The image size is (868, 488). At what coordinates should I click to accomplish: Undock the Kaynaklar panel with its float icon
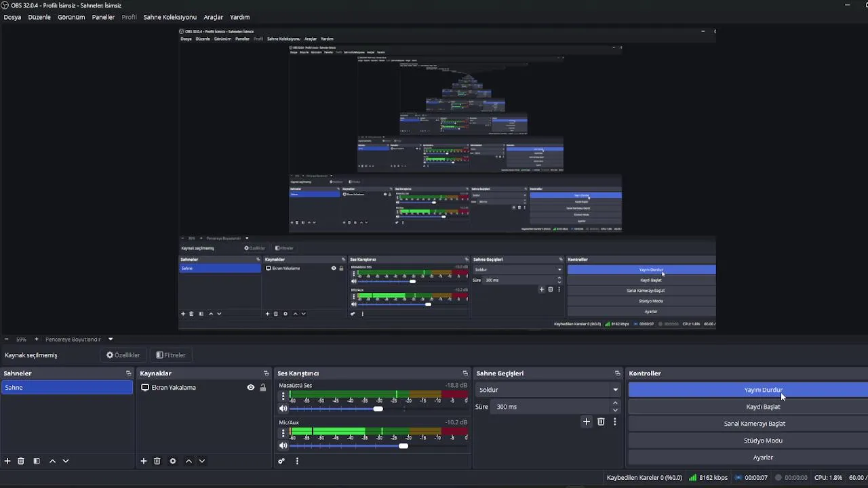[x=266, y=373]
